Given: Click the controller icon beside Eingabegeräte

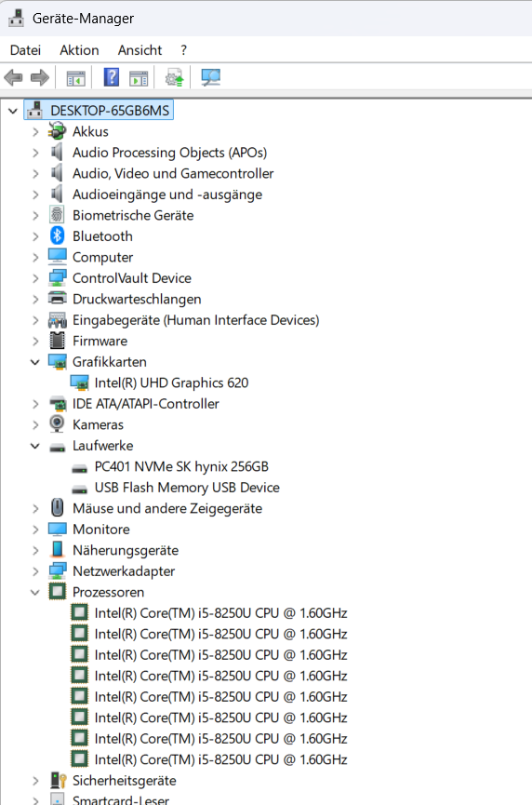Looking at the screenshot, I should pyautogui.click(x=57, y=320).
